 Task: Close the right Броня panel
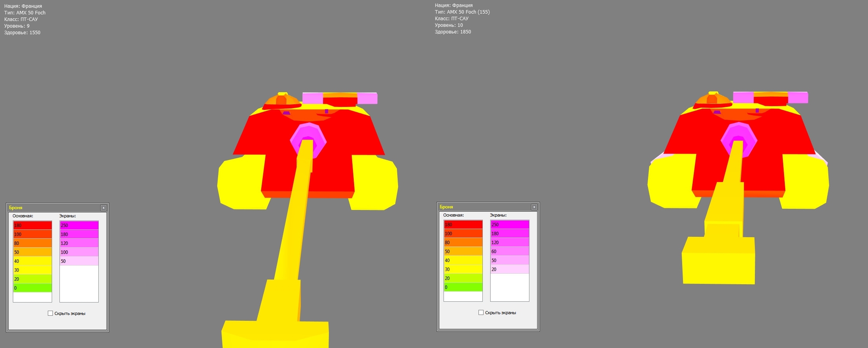[534, 207]
